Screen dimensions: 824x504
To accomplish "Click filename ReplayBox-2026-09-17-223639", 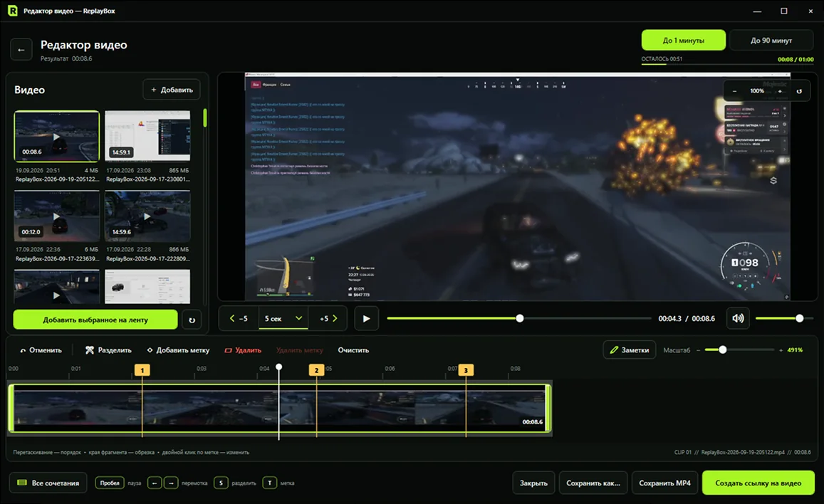I will pyautogui.click(x=57, y=259).
